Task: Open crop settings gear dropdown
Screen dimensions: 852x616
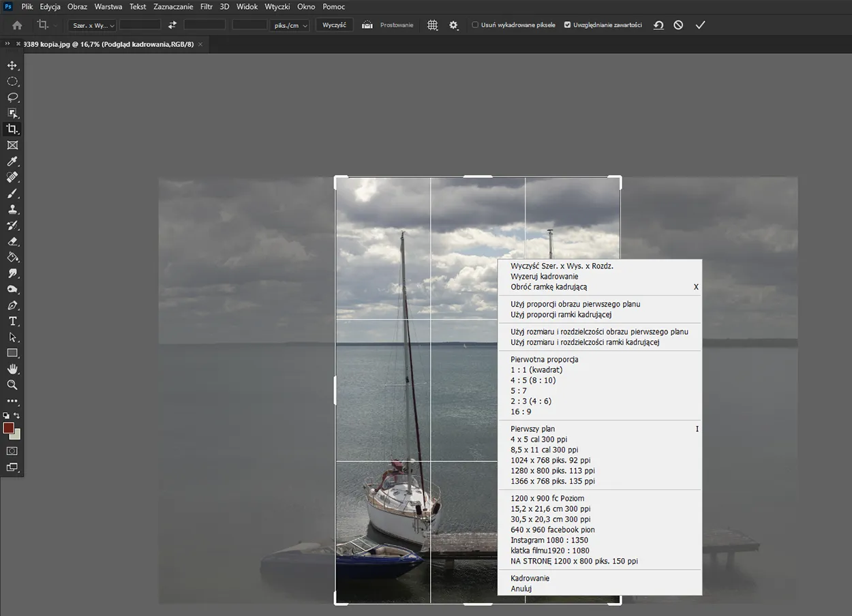Action: pyautogui.click(x=453, y=25)
